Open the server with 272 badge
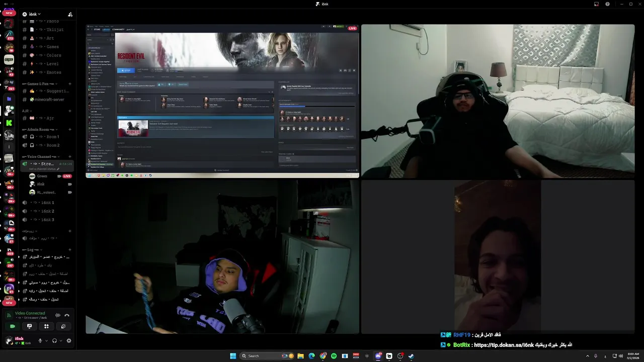The image size is (644, 362). click(9, 35)
